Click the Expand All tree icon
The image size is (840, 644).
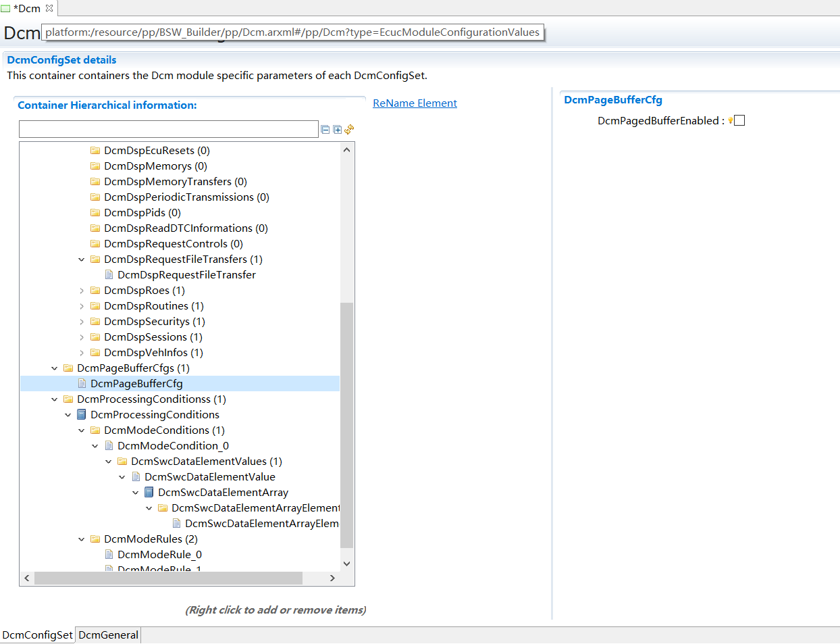click(x=338, y=130)
